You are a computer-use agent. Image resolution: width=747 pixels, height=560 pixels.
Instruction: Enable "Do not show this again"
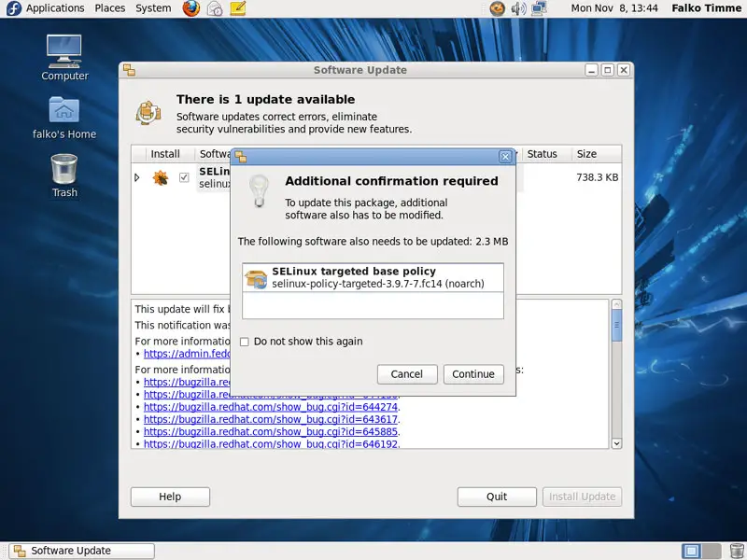click(245, 342)
